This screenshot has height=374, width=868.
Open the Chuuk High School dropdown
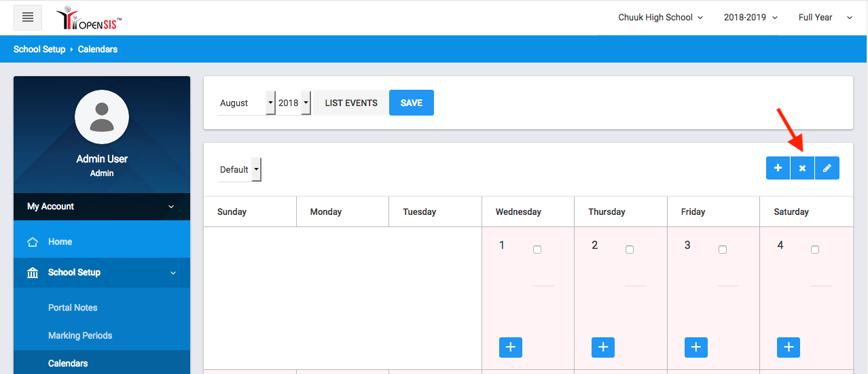tap(660, 18)
